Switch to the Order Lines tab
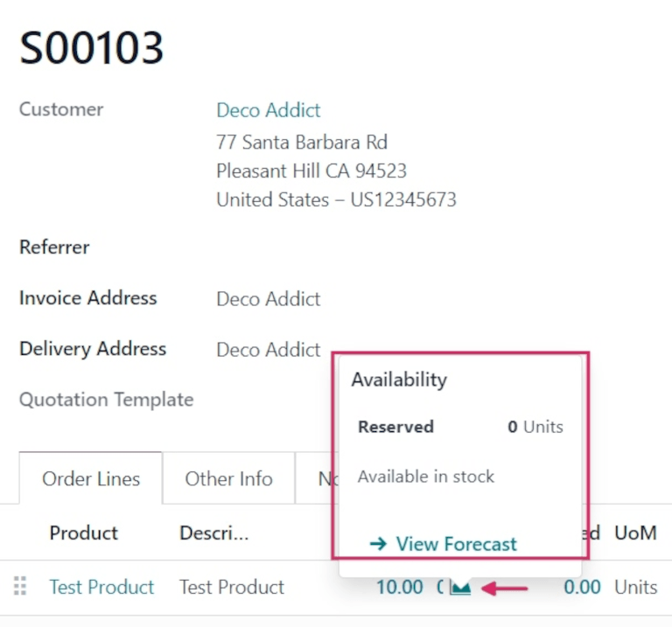672x627 pixels. (x=91, y=478)
